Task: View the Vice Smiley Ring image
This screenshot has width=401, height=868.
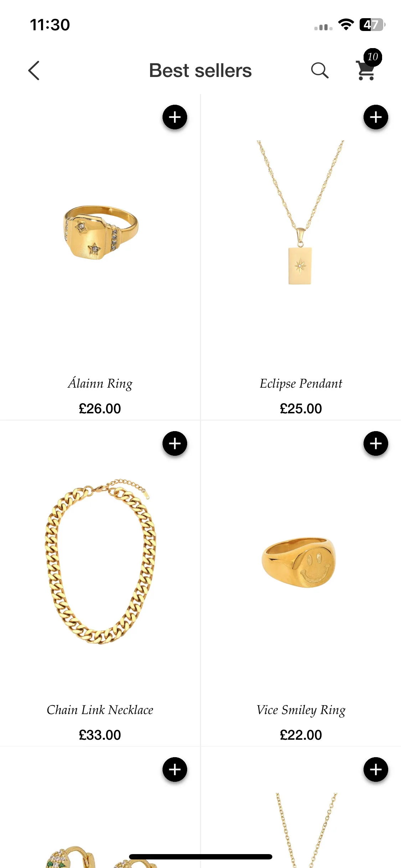Action: (299, 563)
